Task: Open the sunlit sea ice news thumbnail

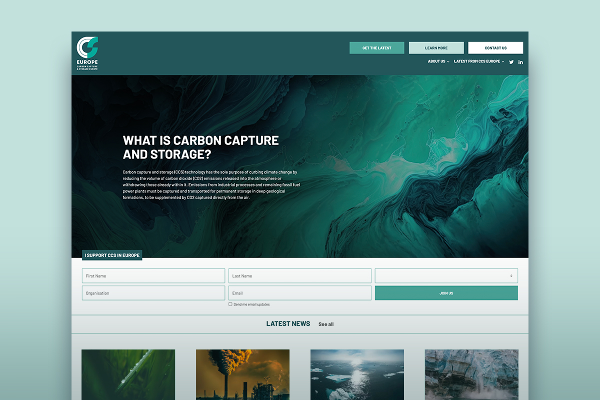Action: tap(357, 374)
